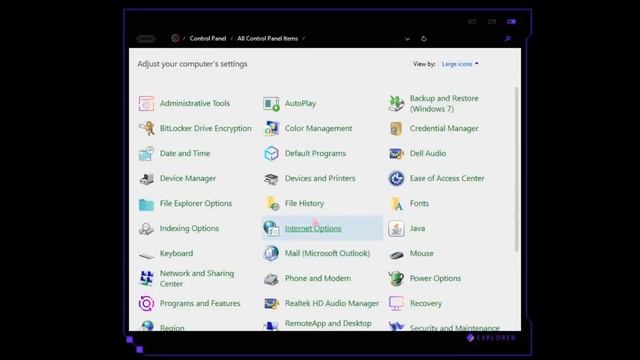
Task: Click the Java icon
Action: (x=396, y=229)
